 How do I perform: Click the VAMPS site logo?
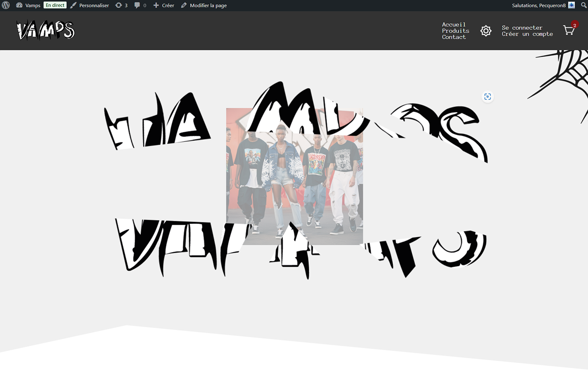(45, 31)
